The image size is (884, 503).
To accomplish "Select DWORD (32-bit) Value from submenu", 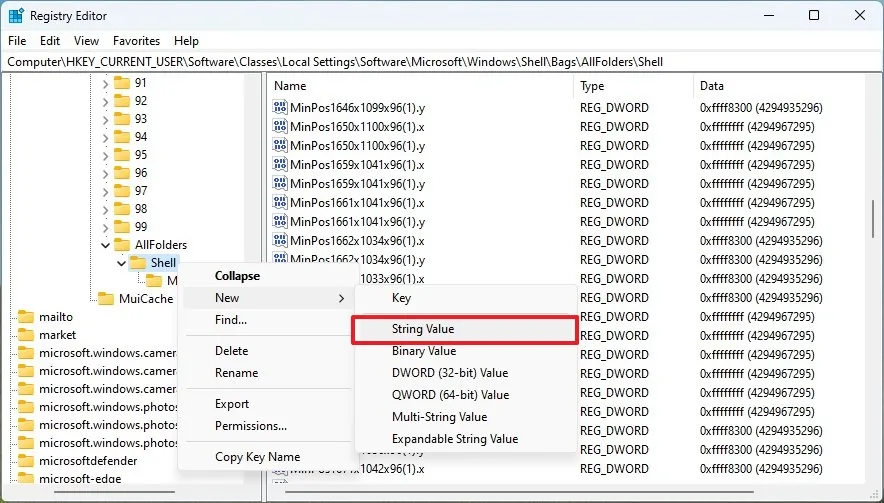I will [x=466, y=373].
